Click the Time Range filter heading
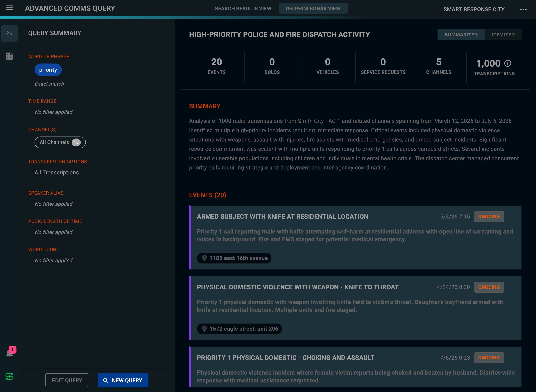 click(42, 101)
